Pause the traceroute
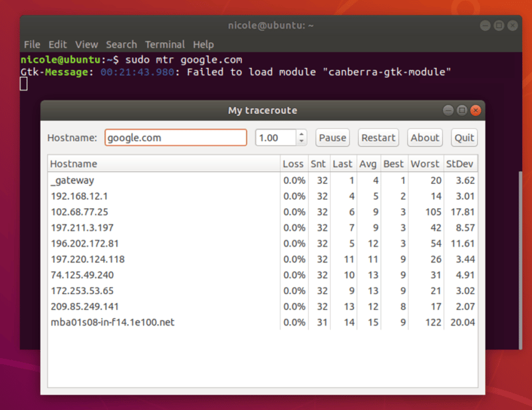Image resolution: width=532 pixels, height=410 pixels. (332, 138)
